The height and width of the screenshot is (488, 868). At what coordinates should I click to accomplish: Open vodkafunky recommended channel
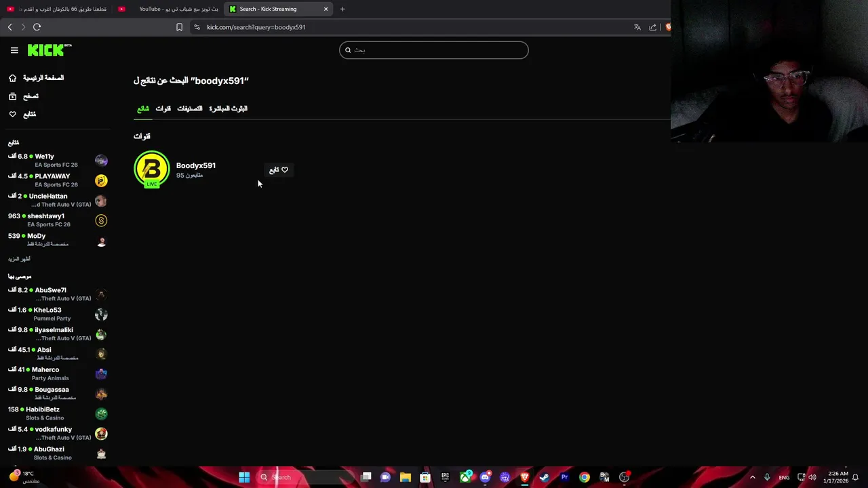pos(58,433)
